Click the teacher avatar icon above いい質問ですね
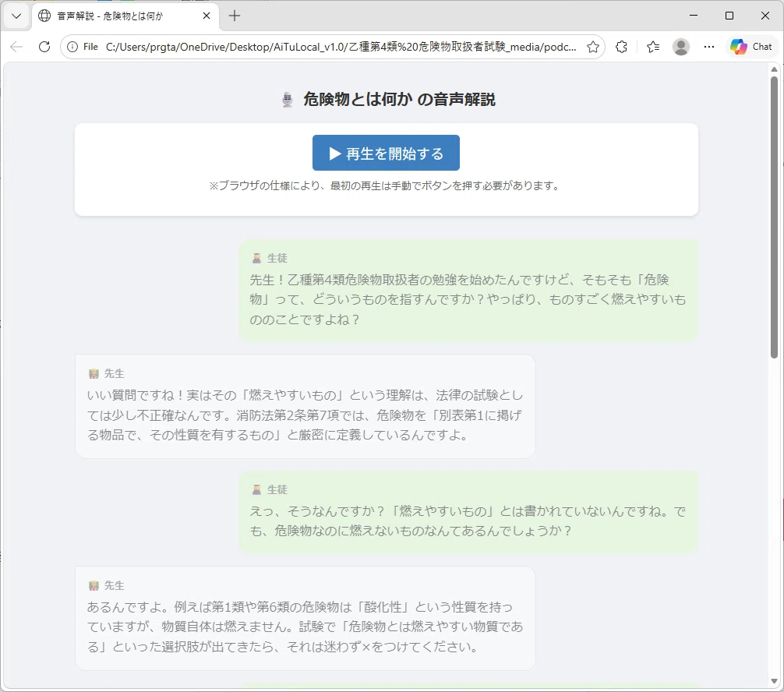784x692 pixels. [x=94, y=373]
